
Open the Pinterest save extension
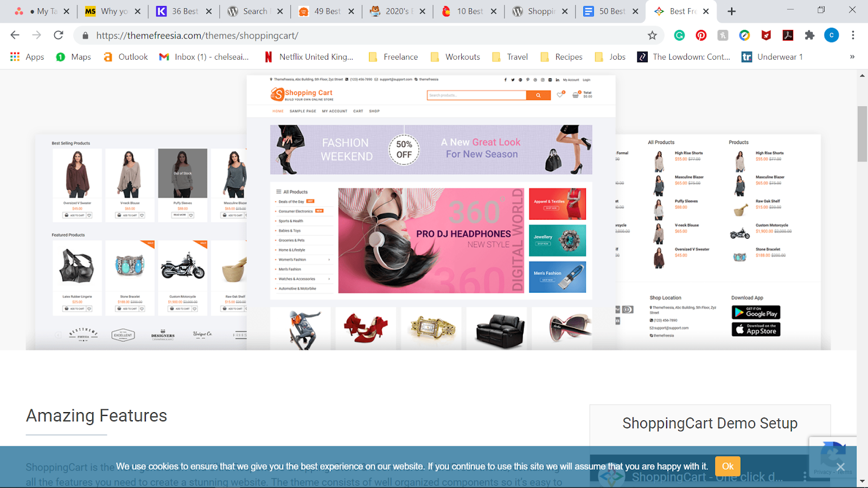point(701,35)
